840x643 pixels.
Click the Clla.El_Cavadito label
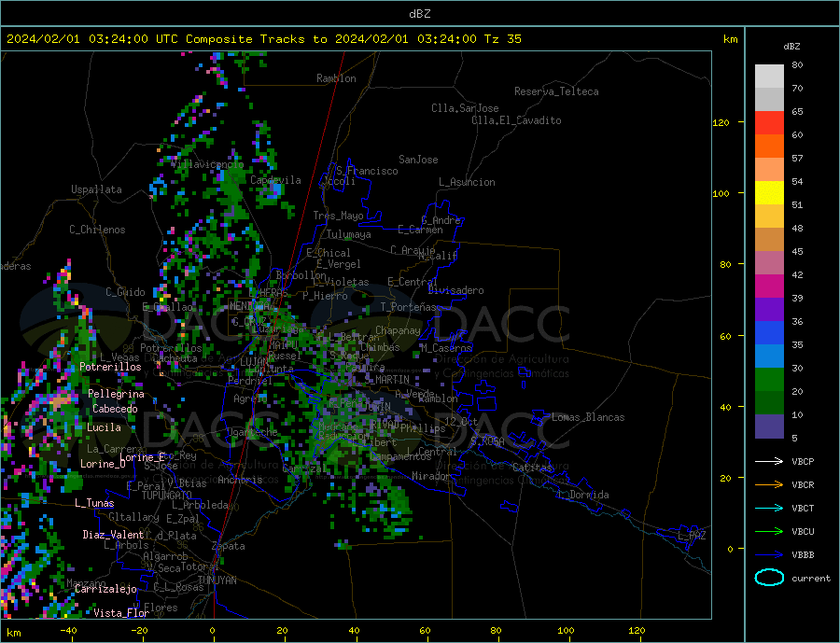point(516,120)
